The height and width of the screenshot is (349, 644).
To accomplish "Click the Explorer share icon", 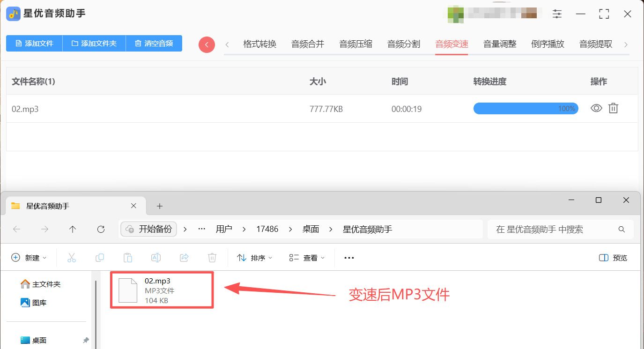I will [184, 258].
